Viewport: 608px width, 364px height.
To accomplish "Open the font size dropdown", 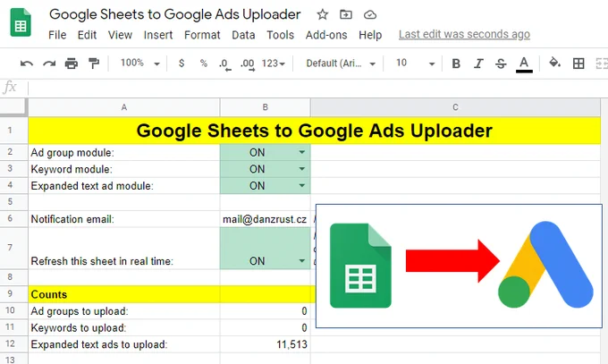I will (415, 63).
